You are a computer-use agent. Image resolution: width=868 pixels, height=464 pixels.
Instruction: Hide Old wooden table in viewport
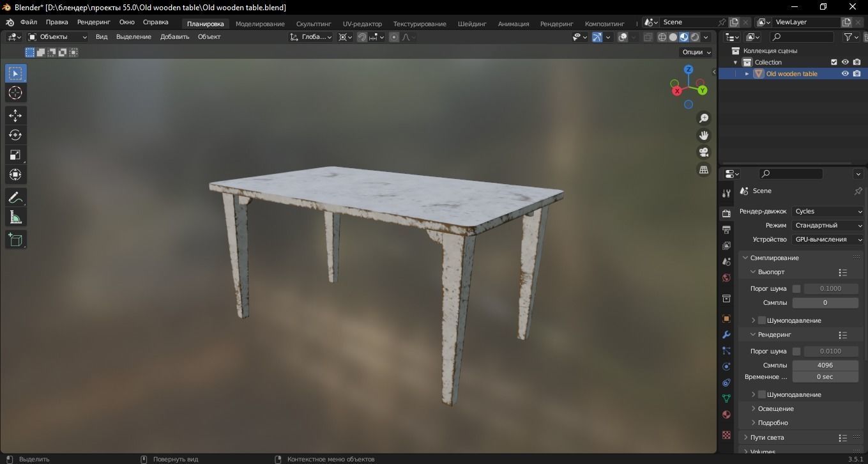[845, 73]
